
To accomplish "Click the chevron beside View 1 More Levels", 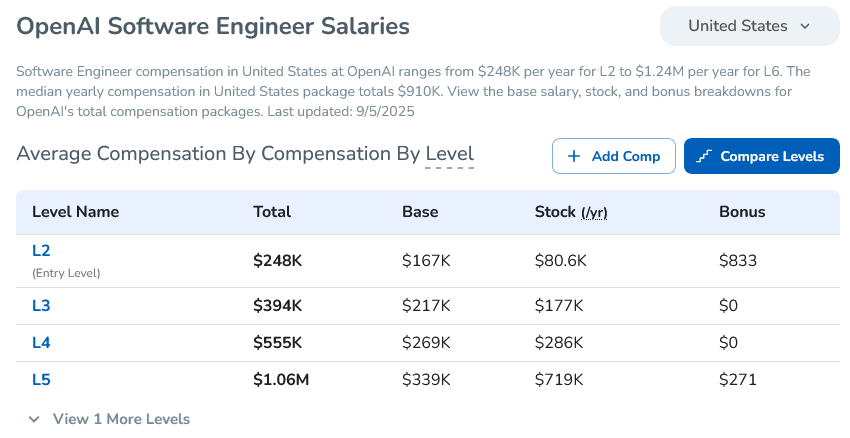I will tap(34, 419).
